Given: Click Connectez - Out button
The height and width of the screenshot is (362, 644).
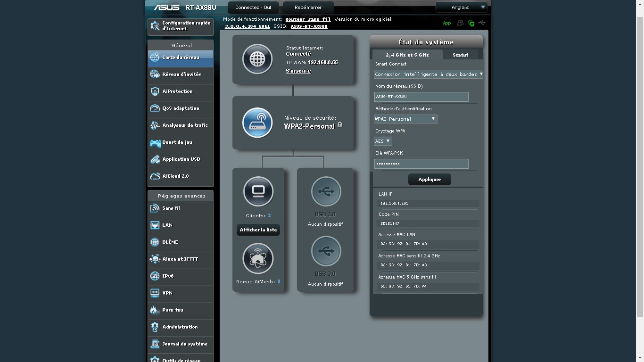Looking at the screenshot, I should click(x=254, y=8).
